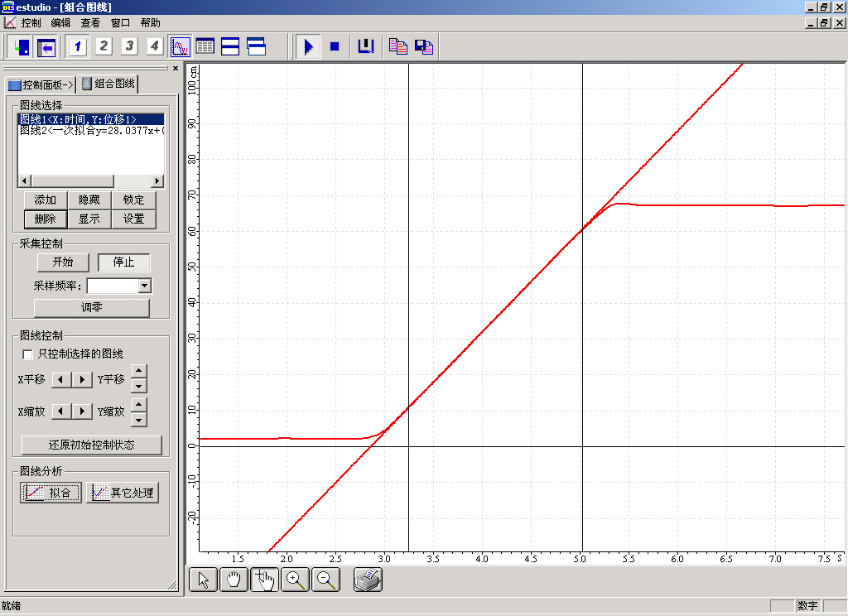Click the curve list horizontal scrollbar right arrow
The image size is (848, 616).
[x=157, y=181]
